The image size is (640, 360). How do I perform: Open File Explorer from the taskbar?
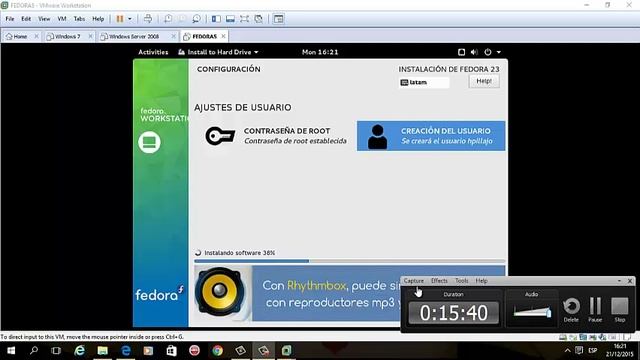point(102,351)
